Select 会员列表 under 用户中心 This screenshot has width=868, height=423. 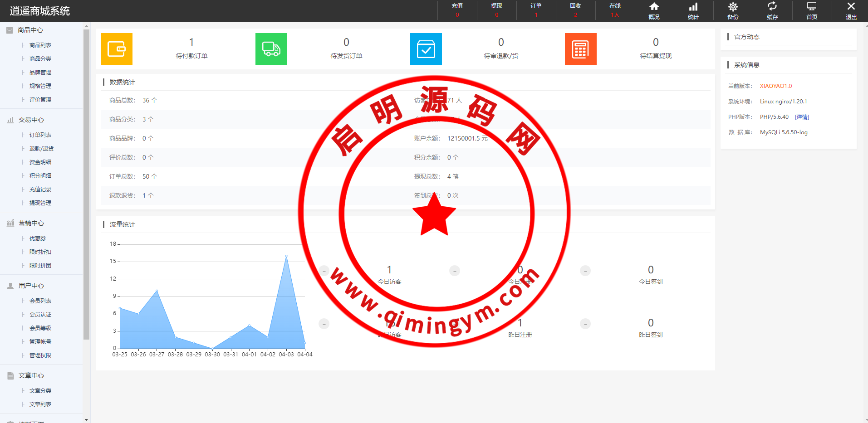point(40,301)
